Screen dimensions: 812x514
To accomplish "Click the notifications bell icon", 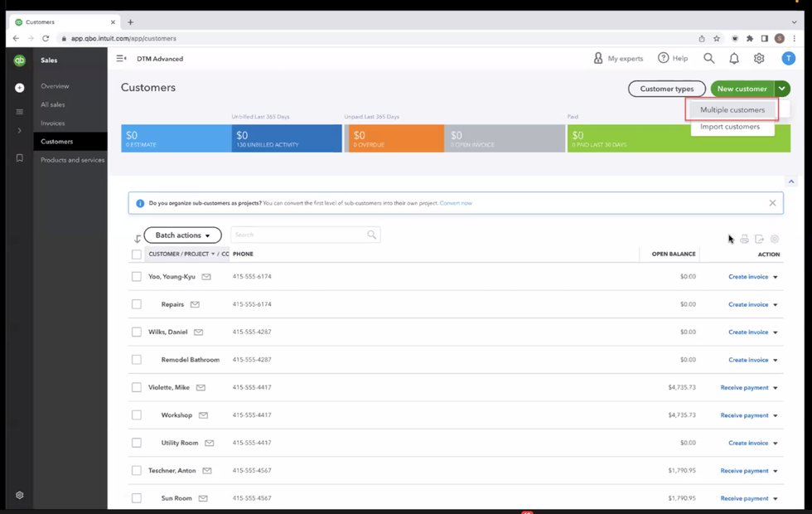I will coord(734,59).
